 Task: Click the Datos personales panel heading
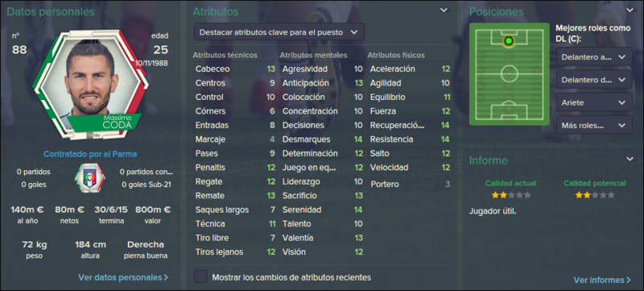(x=51, y=12)
